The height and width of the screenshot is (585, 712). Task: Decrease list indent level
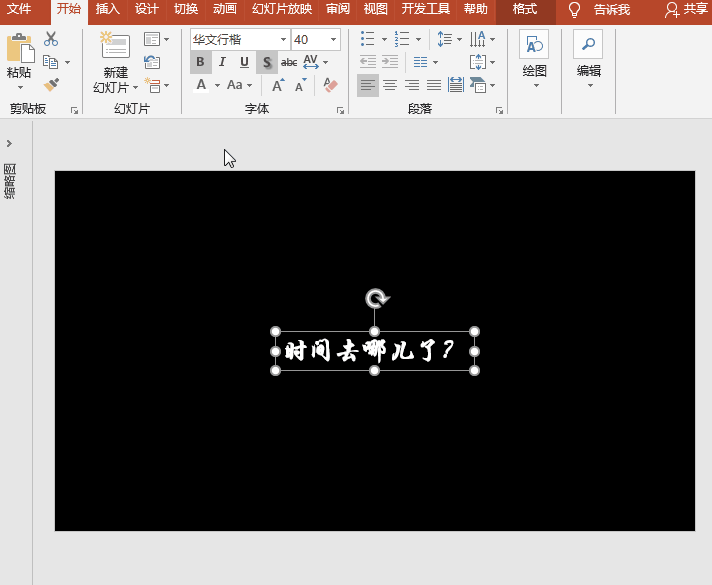[x=368, y=62]
